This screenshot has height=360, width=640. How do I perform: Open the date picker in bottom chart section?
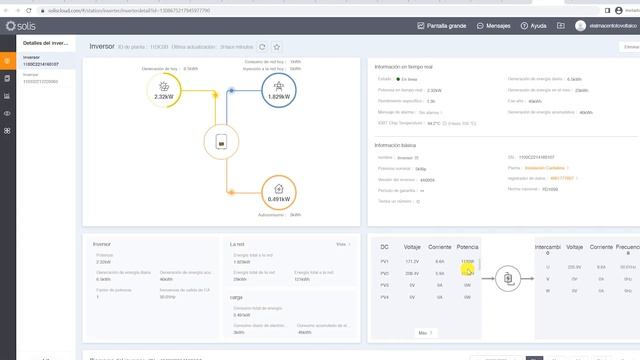point(496,358)
